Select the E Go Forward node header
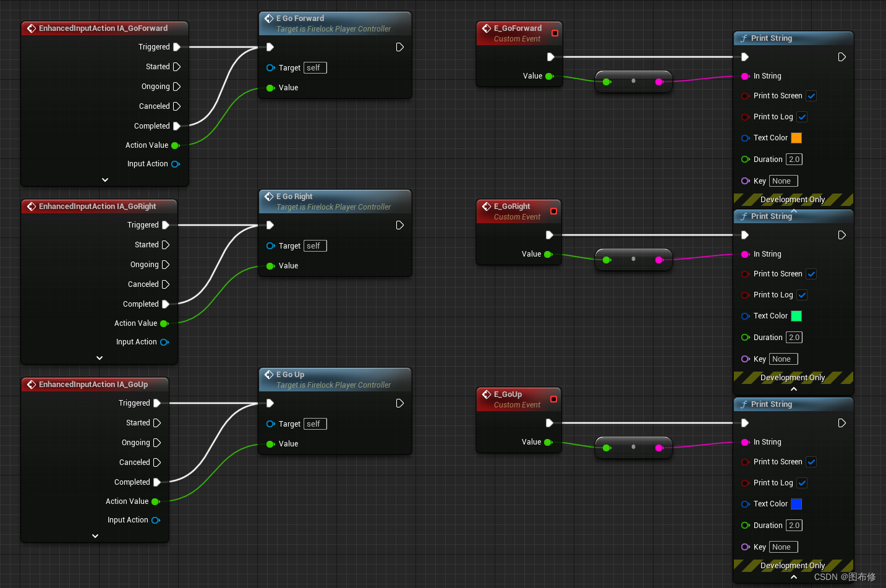Image resolution: width=886 pixels, height=588 pixels. click(335, 23)
